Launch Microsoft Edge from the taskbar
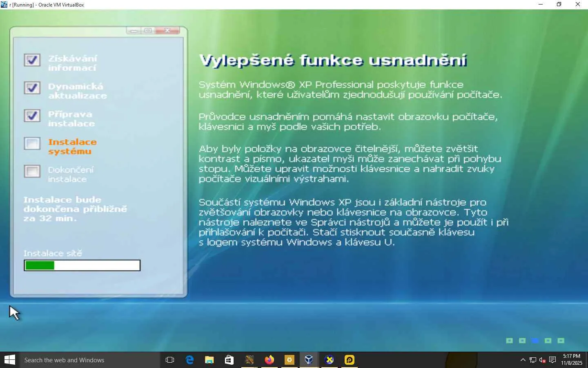Image resolution: width=588 pixels, height=368 pixels. coord(189,360)
